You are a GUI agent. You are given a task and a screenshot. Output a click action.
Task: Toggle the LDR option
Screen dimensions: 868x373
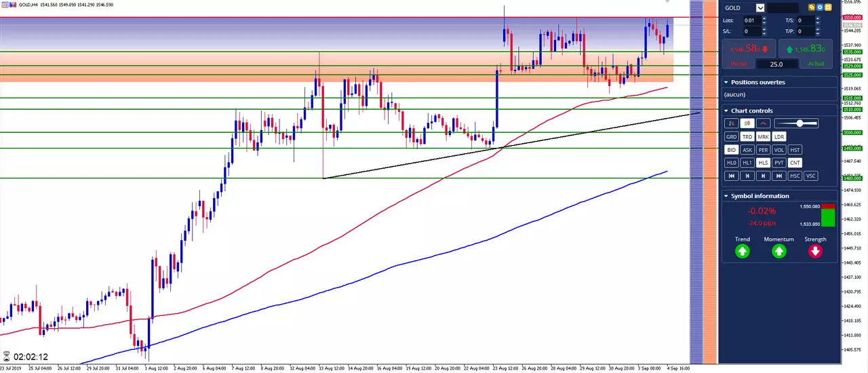click(x=779, y=136)
